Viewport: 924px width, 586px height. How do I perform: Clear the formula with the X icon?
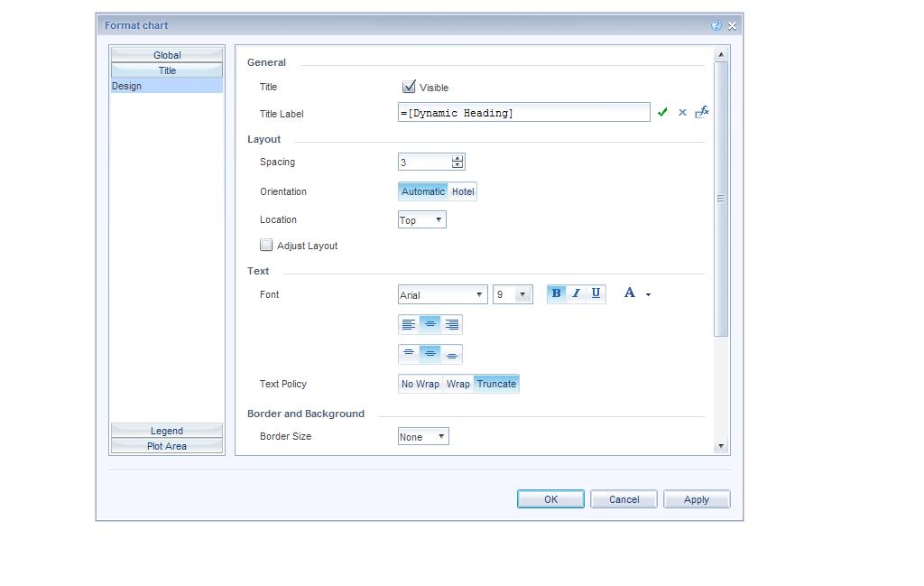pyautogui.click(x=682, y=112)
